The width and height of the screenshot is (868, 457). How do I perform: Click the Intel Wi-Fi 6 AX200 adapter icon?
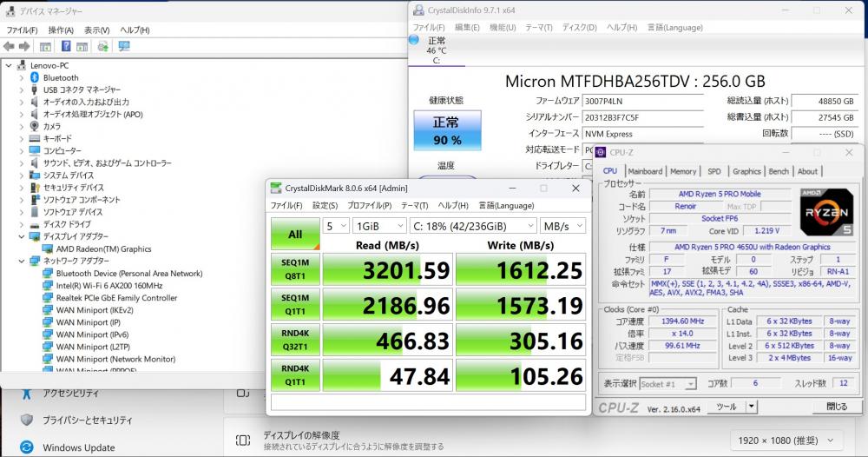[x=48, y=285]
